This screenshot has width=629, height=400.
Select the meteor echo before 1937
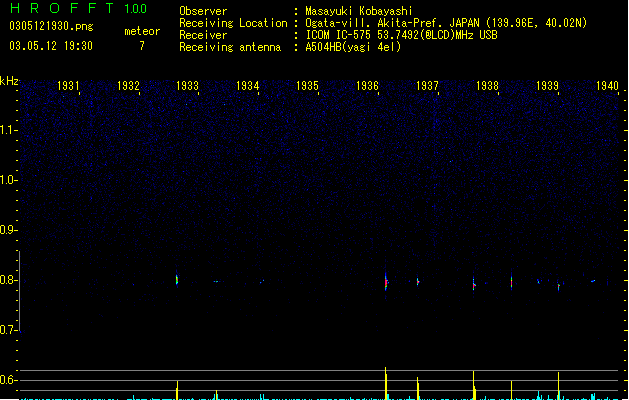coord(418,282)
